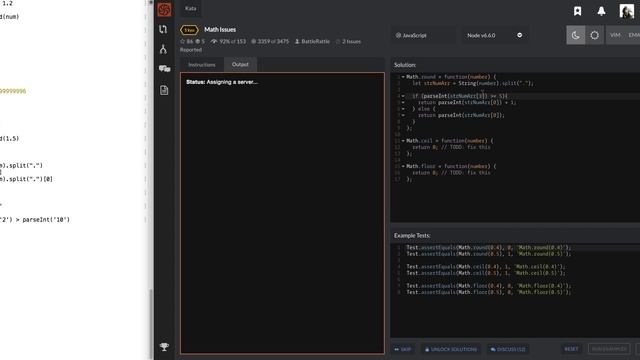The height and width of the screenshot is (360, 640).
Task: Open the trophy leaderboard sidebar icon
Action: coord(164,347)
